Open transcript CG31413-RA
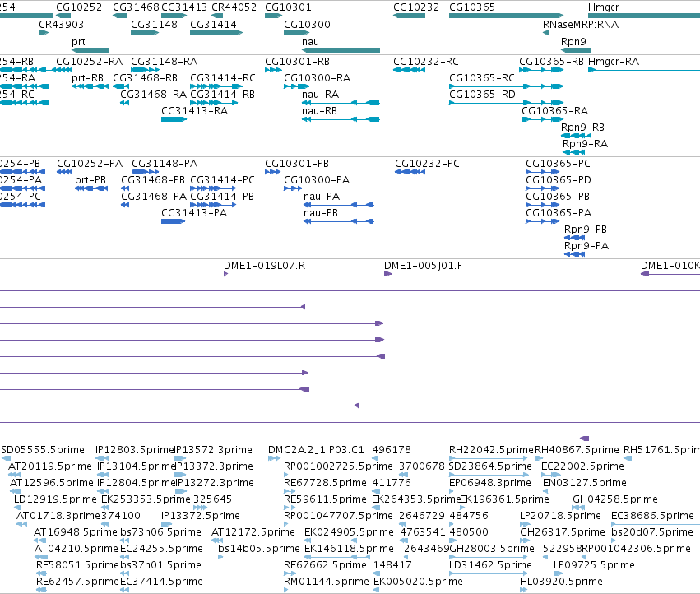The width and height of the screenshot is (700, 594). (194, 111)
